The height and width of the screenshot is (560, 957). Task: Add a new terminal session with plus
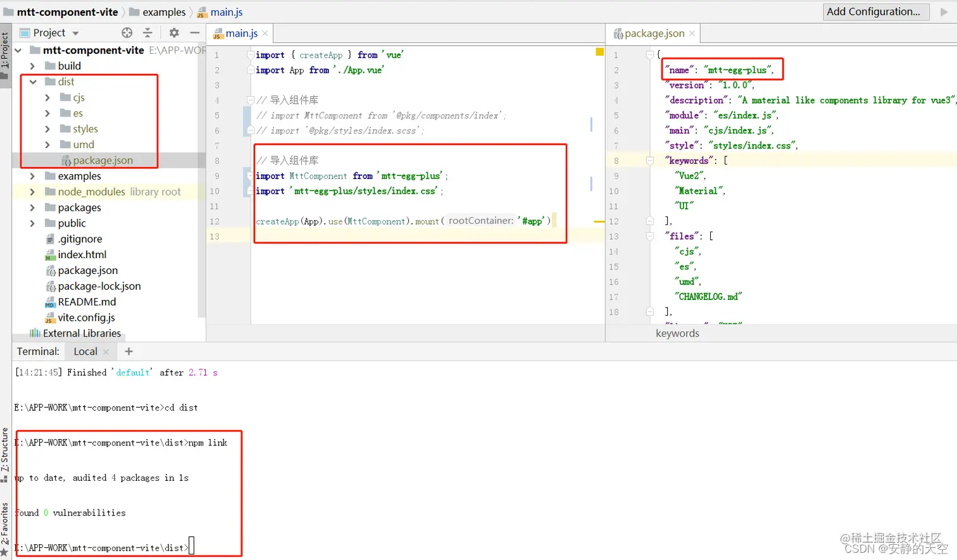pyautogui.click(x=129, y=351)
